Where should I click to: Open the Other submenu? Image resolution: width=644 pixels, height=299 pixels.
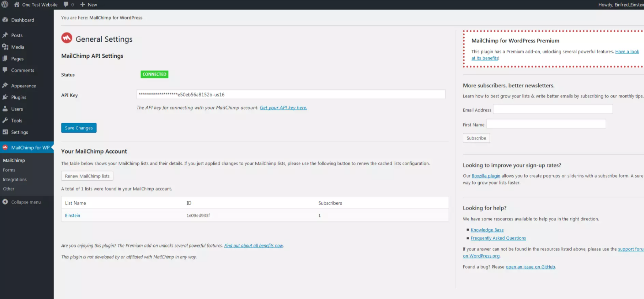(8, 189)
